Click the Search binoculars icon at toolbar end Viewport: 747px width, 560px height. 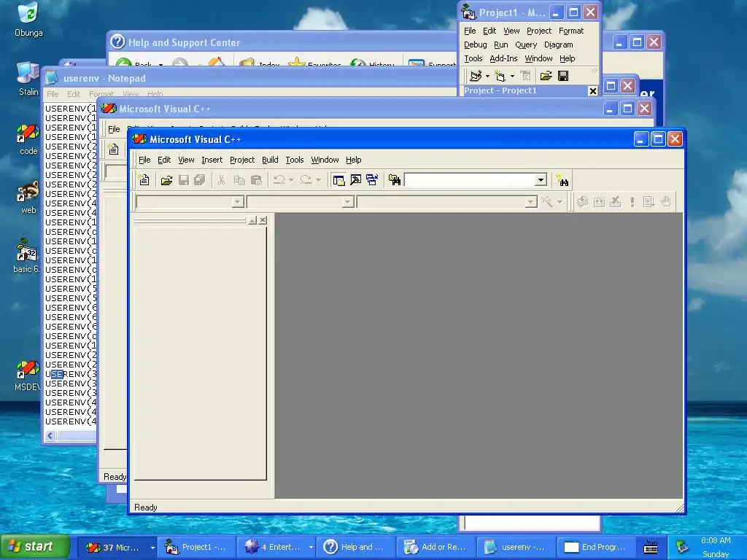(562, 180)
